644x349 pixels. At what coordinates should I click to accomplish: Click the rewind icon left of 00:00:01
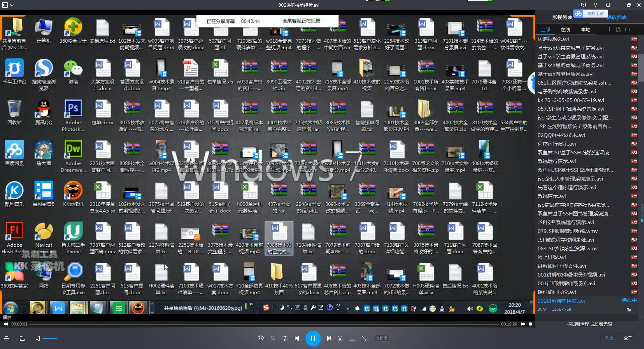click(x=5, y=324)
